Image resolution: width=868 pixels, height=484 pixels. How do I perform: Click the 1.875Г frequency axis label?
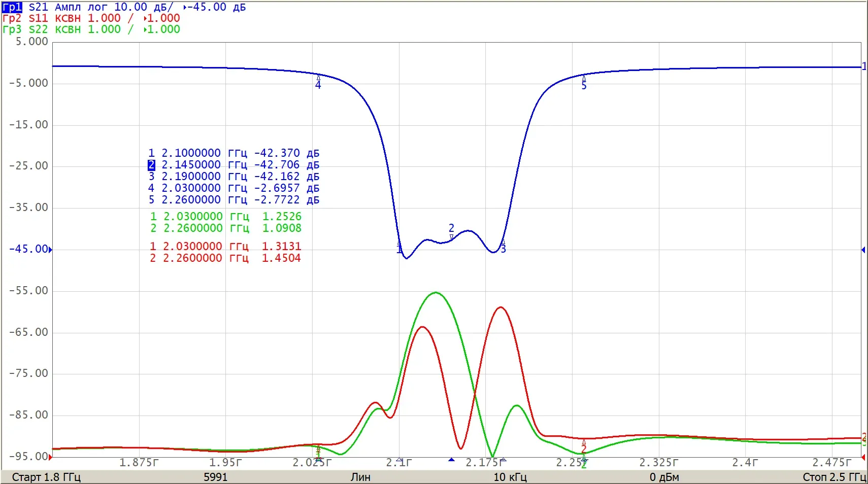click(x=139, y=463)
